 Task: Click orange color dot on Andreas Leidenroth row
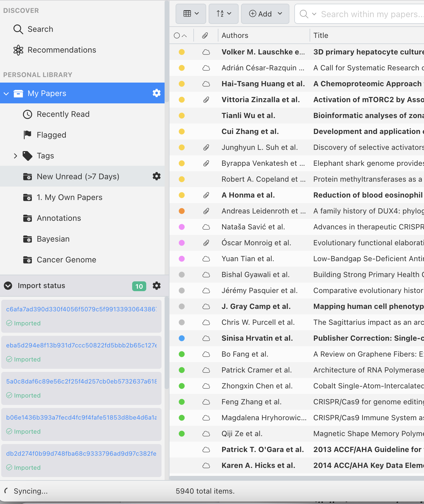(x=182, y=211)
